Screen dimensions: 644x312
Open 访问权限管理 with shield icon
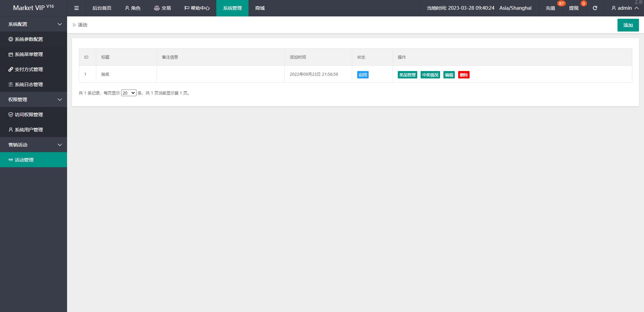pos(29,115)
